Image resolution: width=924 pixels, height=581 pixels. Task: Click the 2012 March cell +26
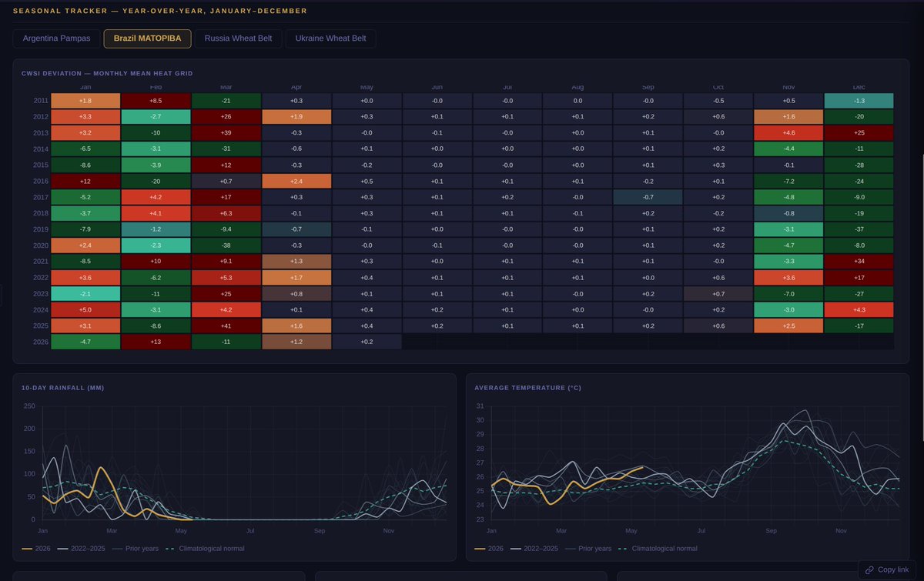coord(226,117)
